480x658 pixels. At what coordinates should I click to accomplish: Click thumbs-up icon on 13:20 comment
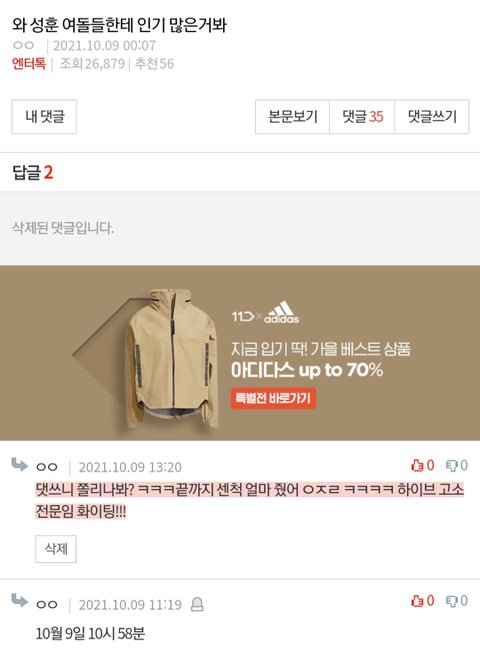coord(417,465)
